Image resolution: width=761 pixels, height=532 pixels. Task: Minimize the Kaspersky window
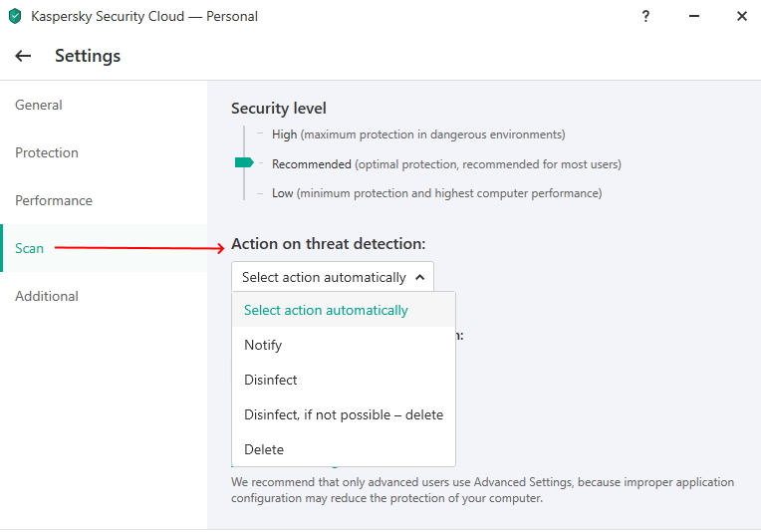coord(694,16)
